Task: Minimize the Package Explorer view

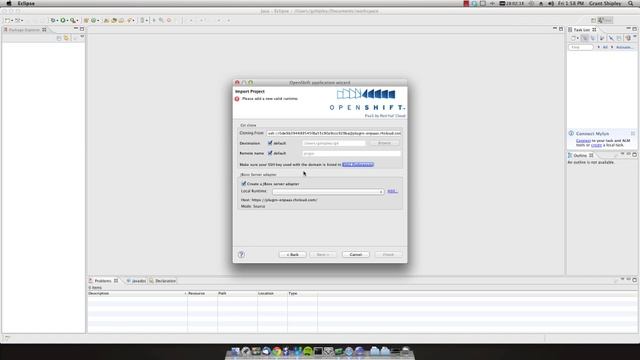Action: (x=76, y=29)
